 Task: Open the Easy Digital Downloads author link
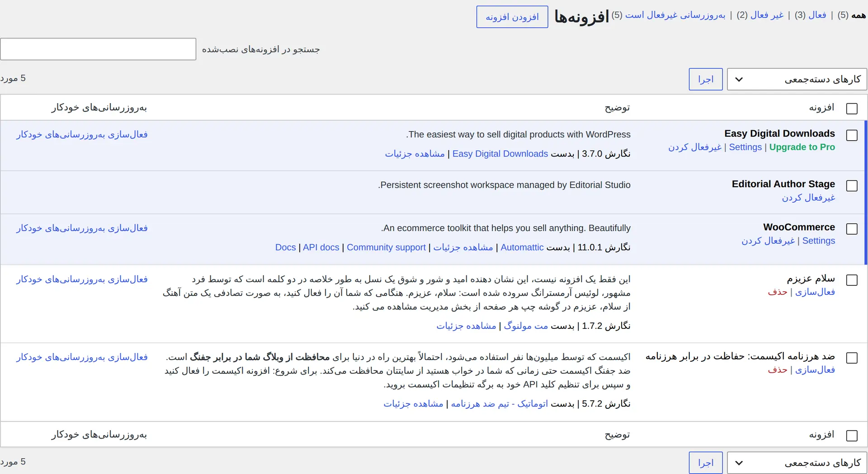coord(500,154)
